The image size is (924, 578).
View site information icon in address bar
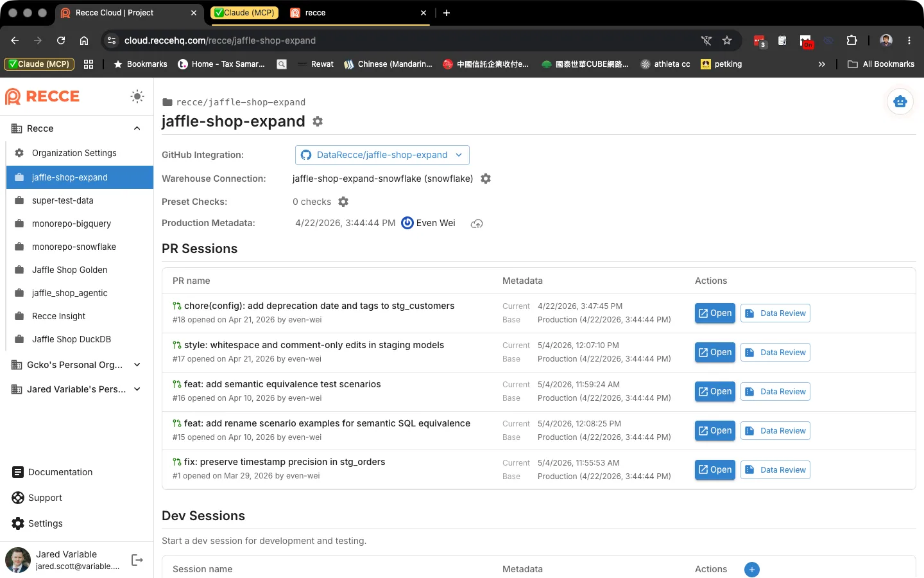tap(112, 40)
